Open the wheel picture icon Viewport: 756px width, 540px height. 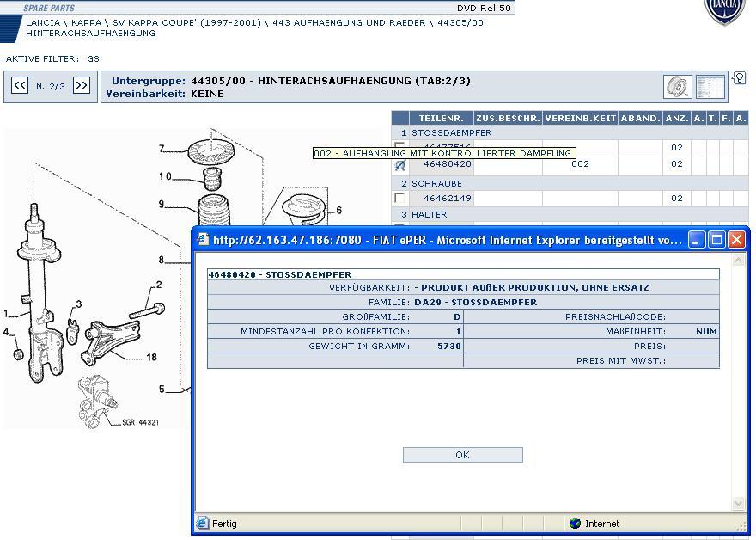[x=678, y=87]
